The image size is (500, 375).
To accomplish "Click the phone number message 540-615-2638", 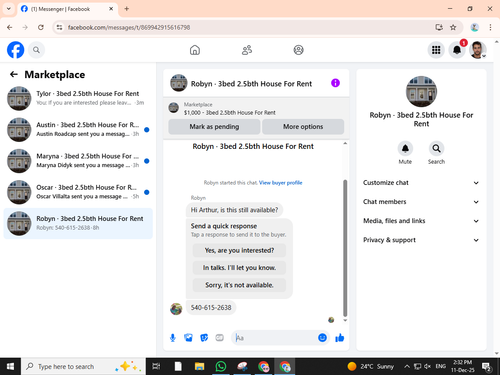I will pos(211,307).
